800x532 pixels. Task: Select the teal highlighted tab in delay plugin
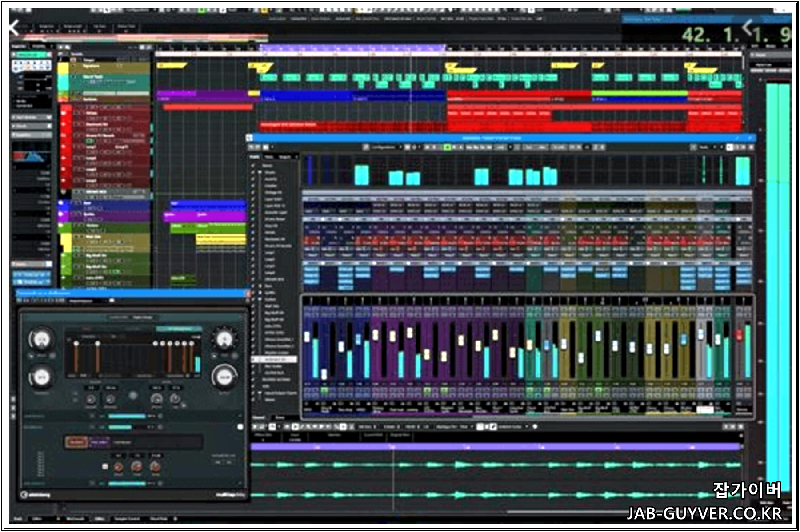point(179,329)
